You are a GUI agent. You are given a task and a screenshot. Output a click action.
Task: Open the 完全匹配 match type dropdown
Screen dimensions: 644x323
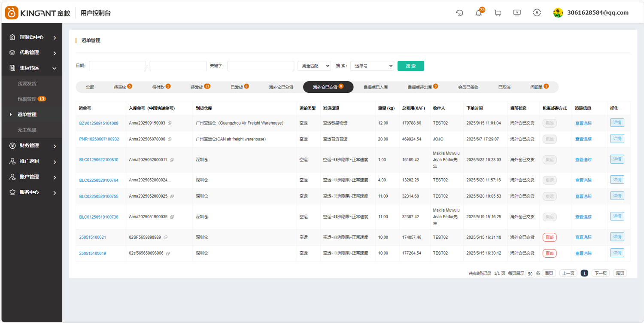(314, 66)
